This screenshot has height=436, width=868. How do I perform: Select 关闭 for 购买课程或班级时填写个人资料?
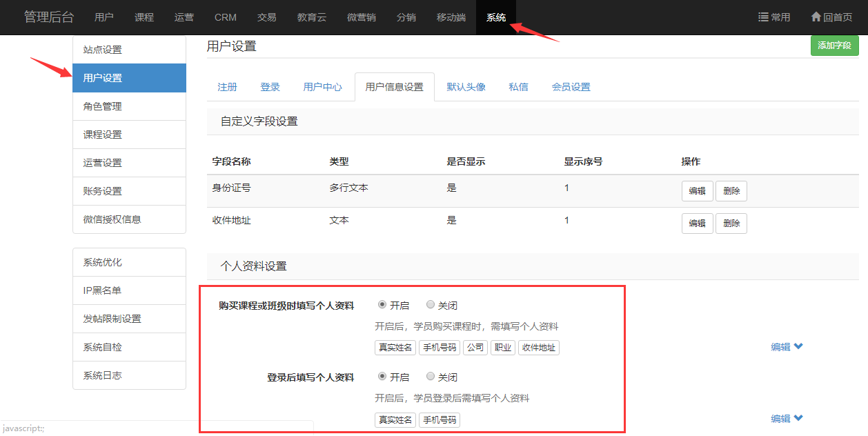[x=431, y=305]
